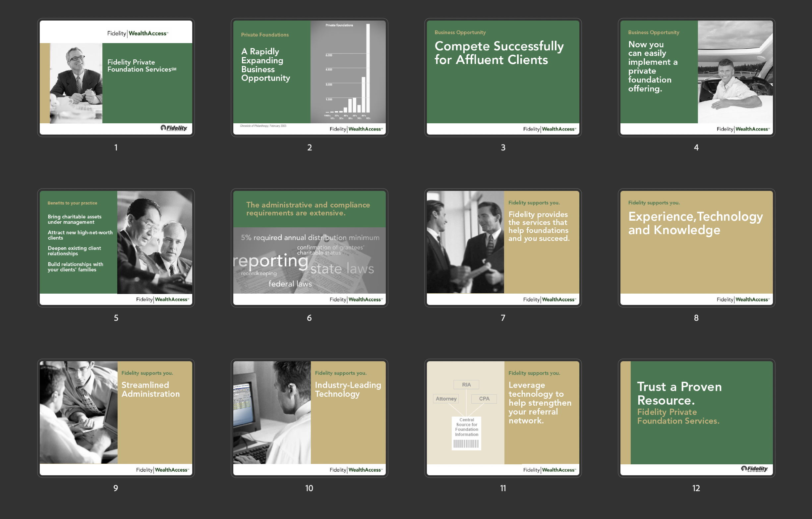Click the Fidelity logo on slide 1
The image size is (812, 519).
tap(174, 128)
